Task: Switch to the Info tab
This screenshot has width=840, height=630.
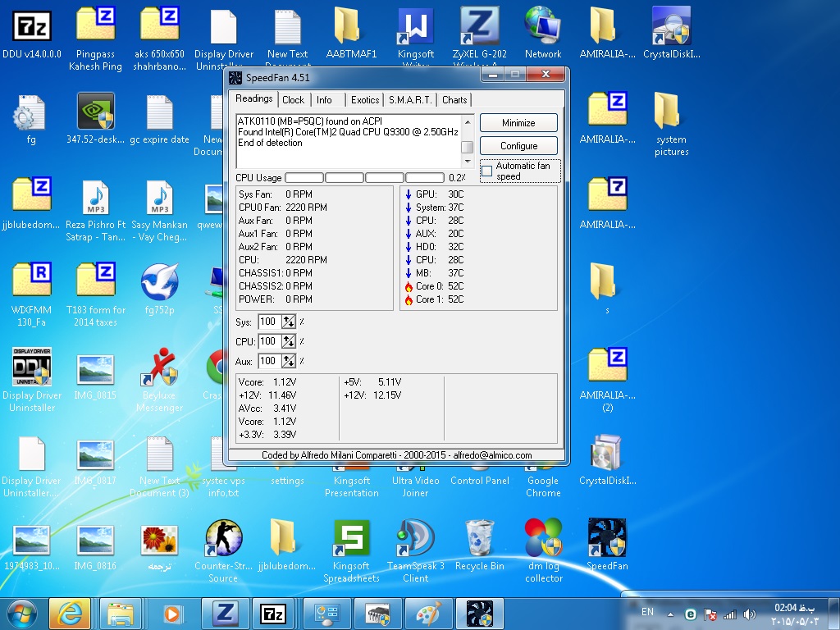Action: click(324, 99)
